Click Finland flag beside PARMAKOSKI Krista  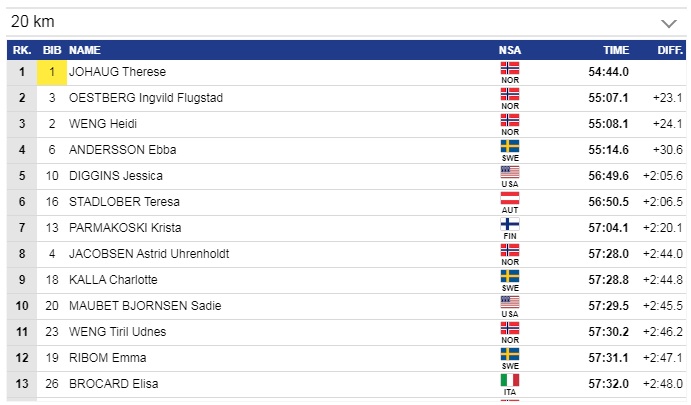pyautogui.click(x=509, y=224)
